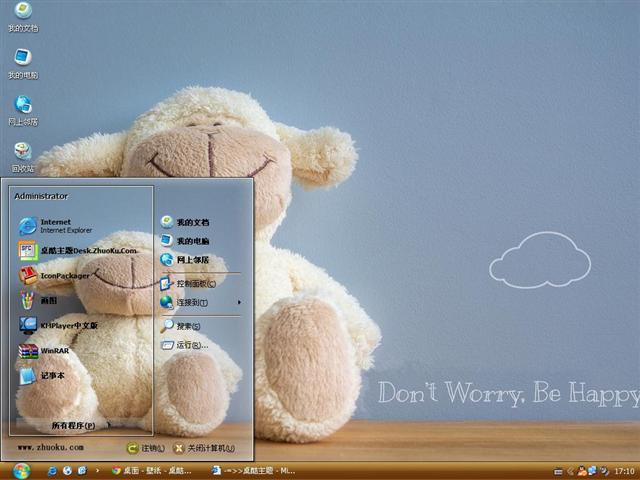Click the show desktop quick launch icon
640x480 pixels.
pos(82,471)
